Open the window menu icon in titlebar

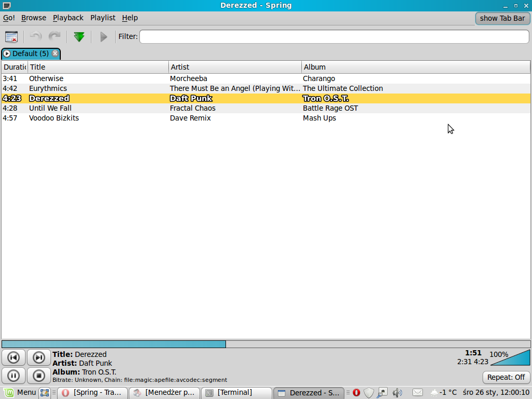coord(7,5)
